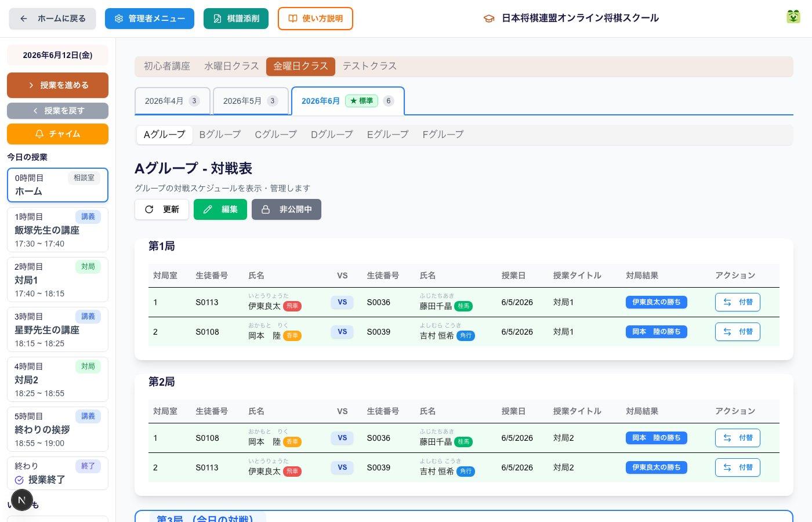Viewport: 812px width, 522px height.
Task: Select 3時間目 星野先生の講座 card
Action: point(57,329)
